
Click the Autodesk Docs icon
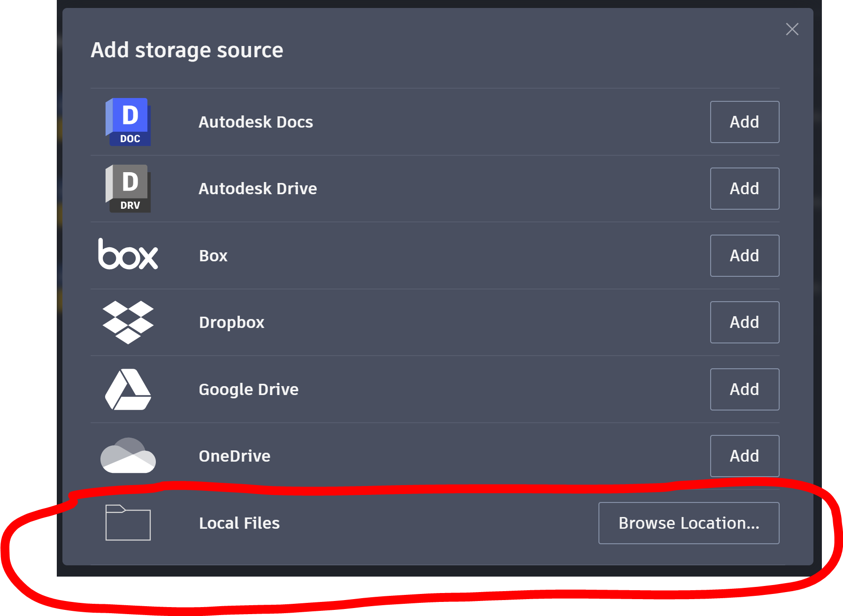tap(128, 122)
